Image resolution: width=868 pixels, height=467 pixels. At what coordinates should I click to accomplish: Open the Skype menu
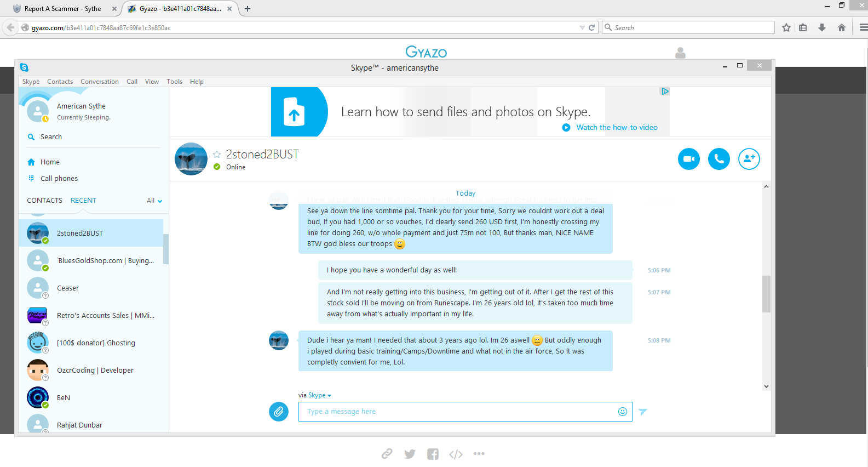pyautogui.click(x=31, y=82)
